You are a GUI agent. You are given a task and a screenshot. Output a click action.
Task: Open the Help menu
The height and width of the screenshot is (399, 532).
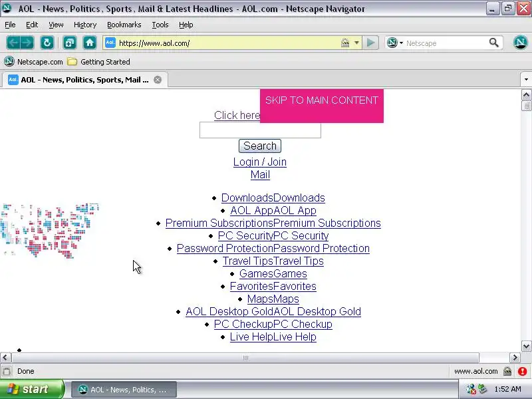(x=186, y=25)
